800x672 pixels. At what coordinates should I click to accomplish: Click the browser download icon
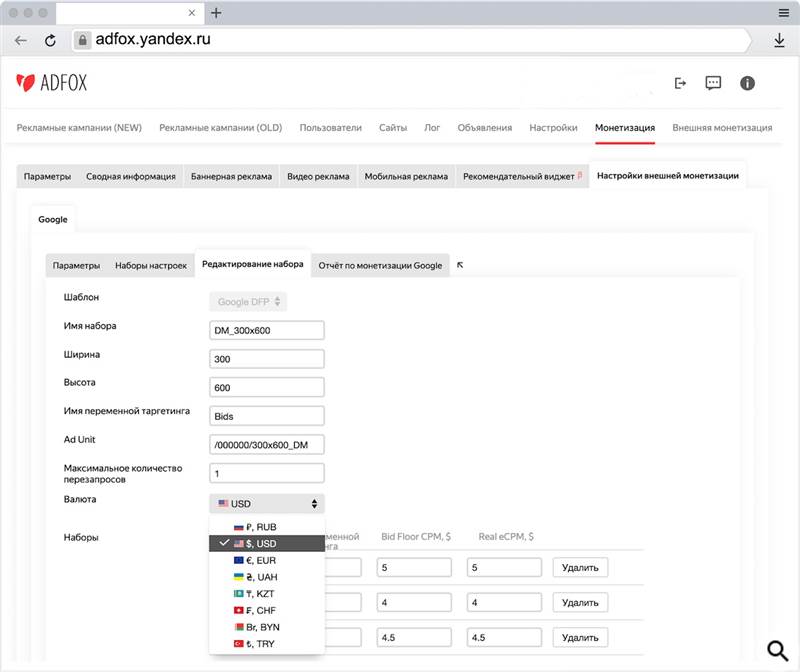click(x=779, y=40)
